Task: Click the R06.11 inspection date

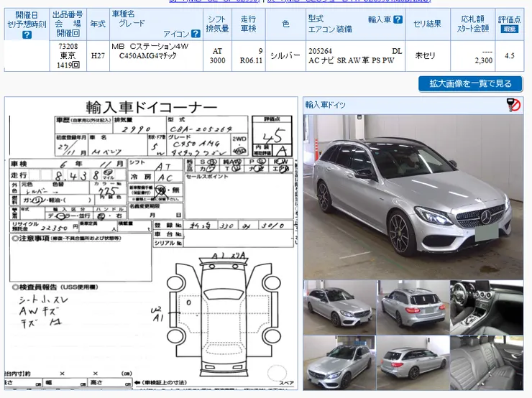Action: tap(251, 60)
